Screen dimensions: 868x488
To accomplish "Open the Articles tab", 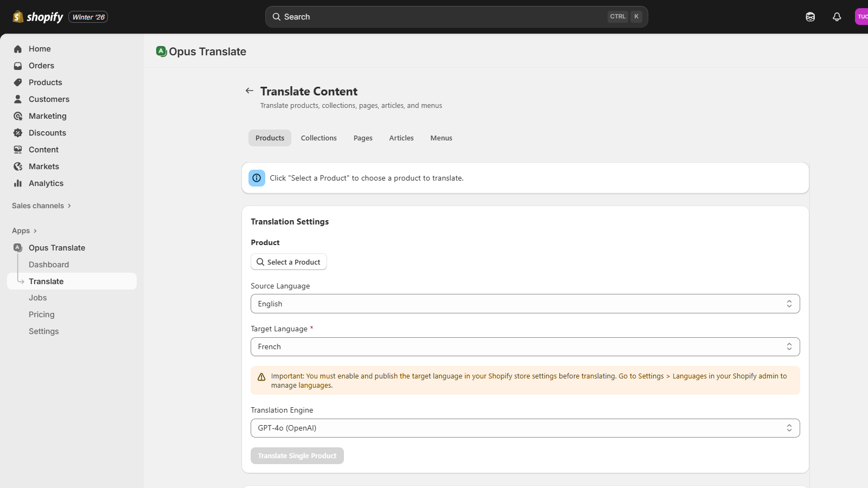I will (x=401, y=138).
